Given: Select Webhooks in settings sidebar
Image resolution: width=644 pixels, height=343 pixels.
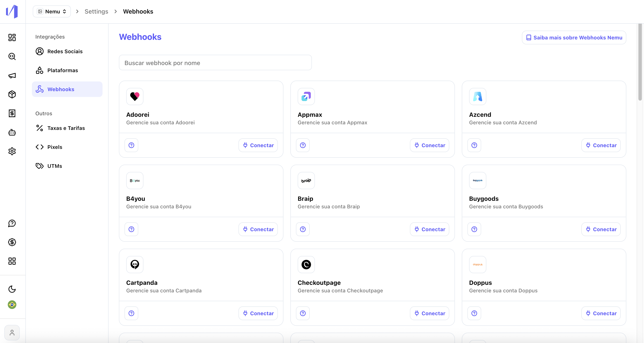Looking at the screenshot, I should [x=67, y=89].
